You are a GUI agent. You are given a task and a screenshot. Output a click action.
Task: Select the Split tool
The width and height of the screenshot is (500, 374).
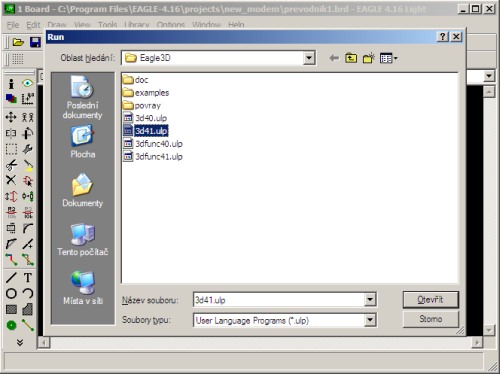(x=11, y=244)
